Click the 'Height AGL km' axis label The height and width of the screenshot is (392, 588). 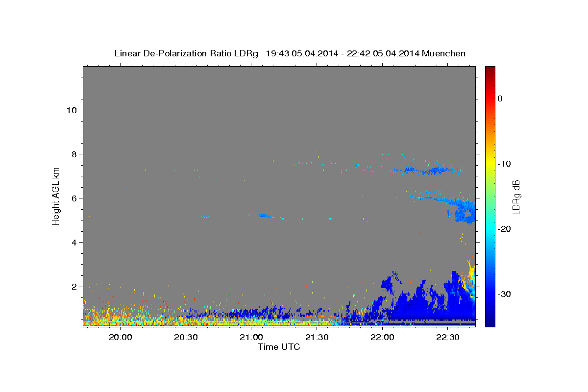pos(56,196)
